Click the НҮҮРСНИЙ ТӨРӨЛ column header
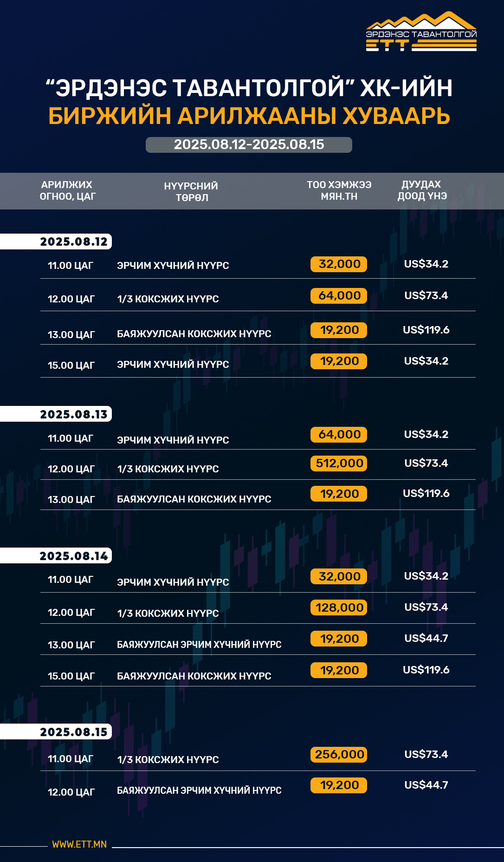 click(x=191, y=192)
